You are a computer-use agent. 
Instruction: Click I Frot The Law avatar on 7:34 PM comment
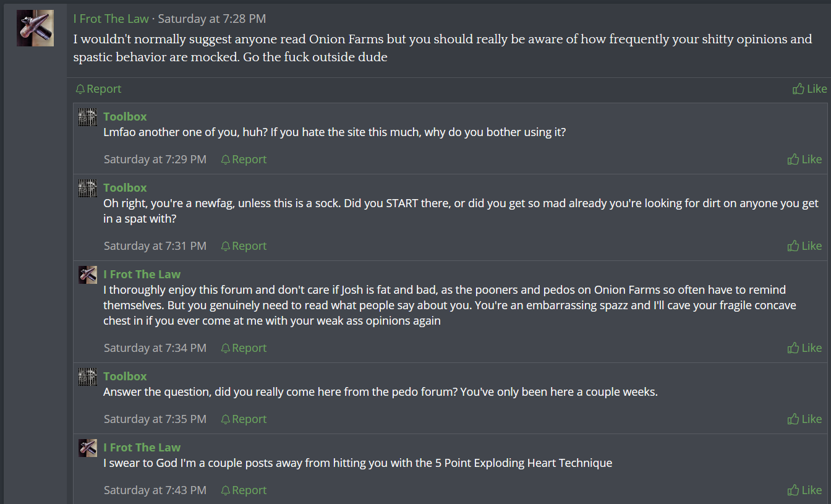click(88, 275)
